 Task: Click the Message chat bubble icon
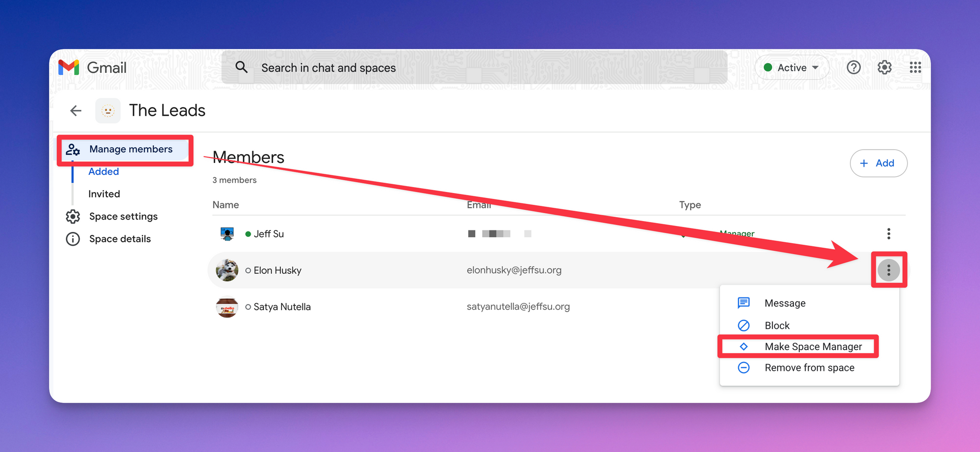coord(744,303)
